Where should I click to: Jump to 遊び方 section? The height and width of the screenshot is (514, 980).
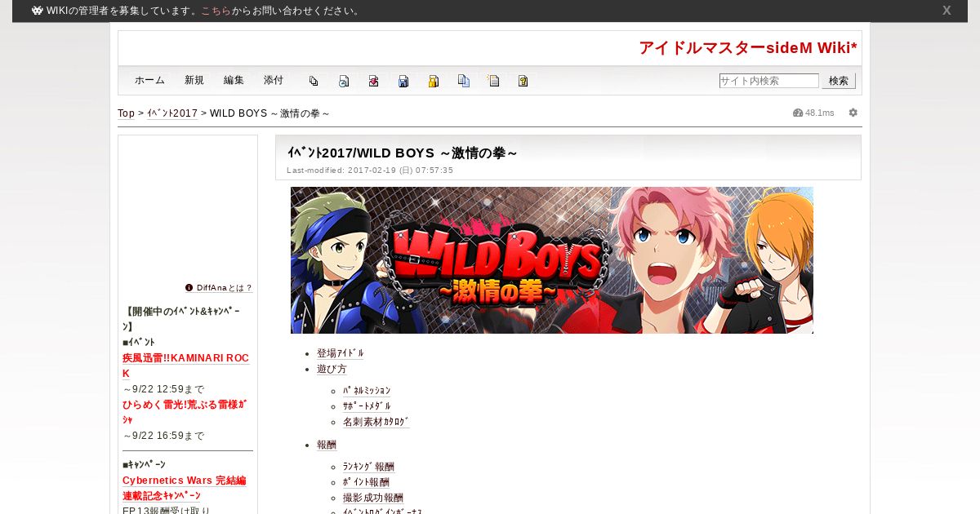pyautogui.click(x=332, y=369)
